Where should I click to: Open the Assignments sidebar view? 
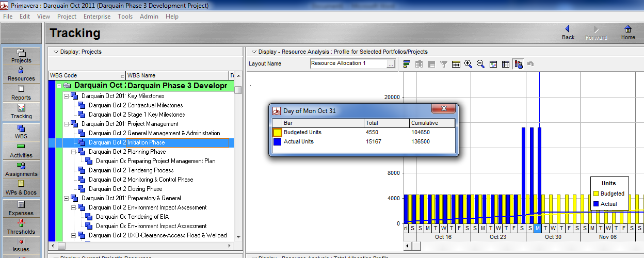pyautogui.click(x=21, y=169)
